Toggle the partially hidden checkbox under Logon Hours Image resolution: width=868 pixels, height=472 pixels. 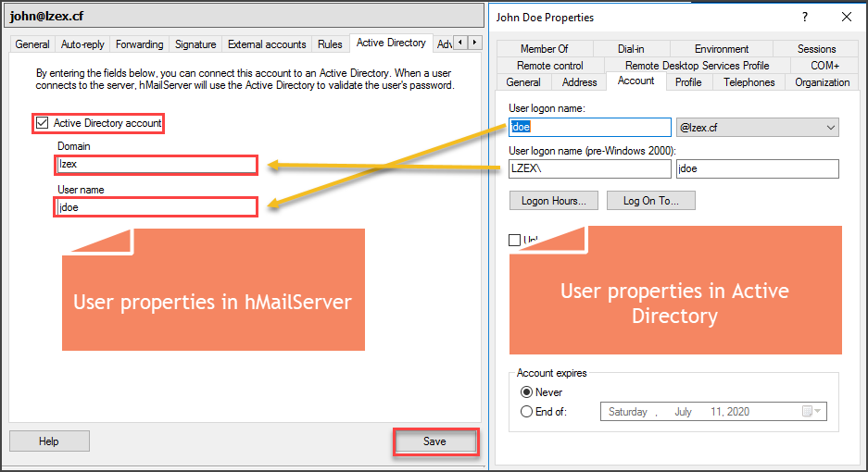point(514,240)
